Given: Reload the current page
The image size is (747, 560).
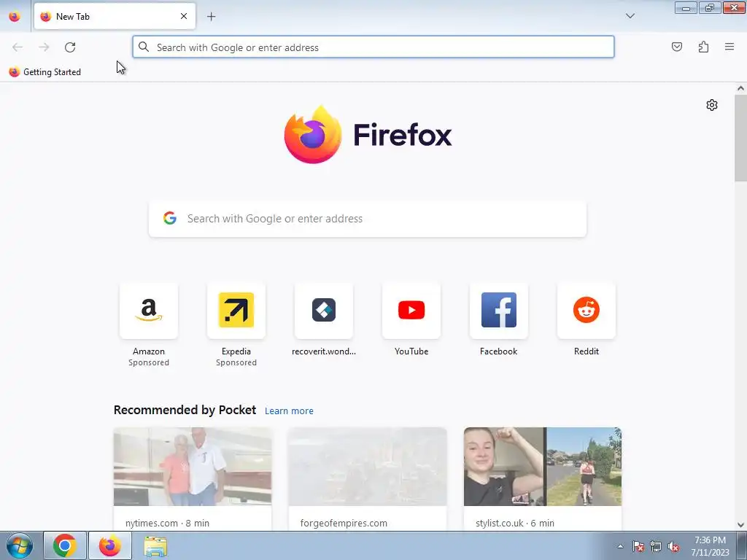Looking at the screenshot, I should [70, 47].
